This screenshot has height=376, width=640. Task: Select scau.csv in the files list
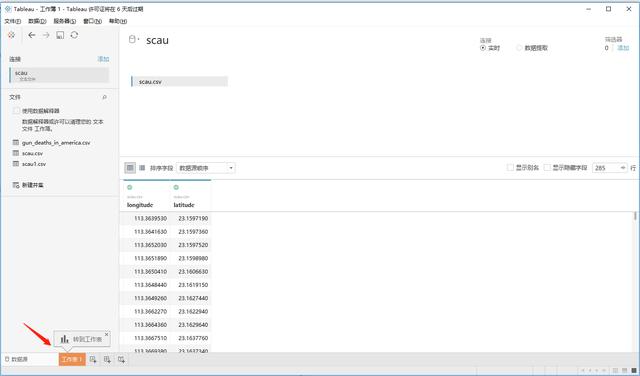point(32,153)
